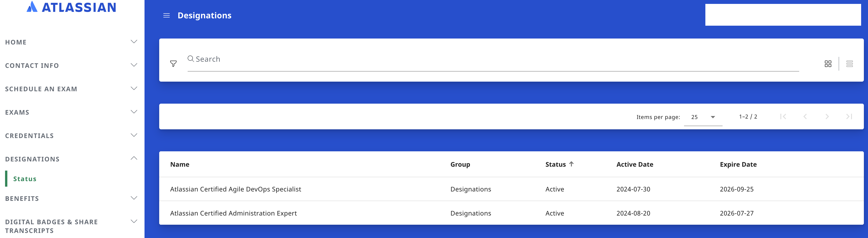Click the Atlassian logo

point(71,7)
